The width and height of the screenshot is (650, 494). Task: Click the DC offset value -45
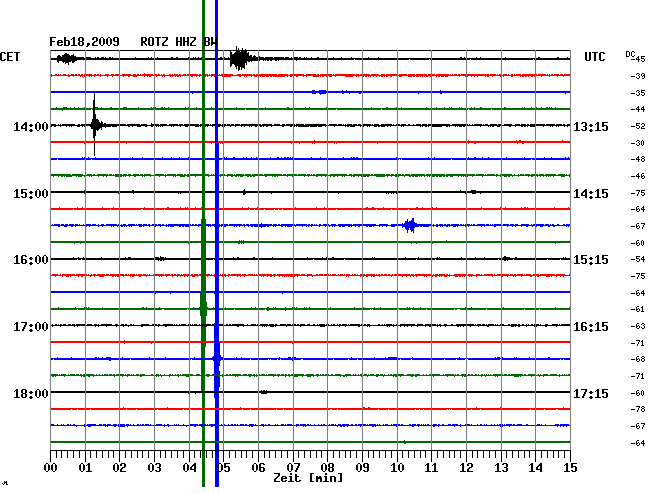tap(638, 59)
